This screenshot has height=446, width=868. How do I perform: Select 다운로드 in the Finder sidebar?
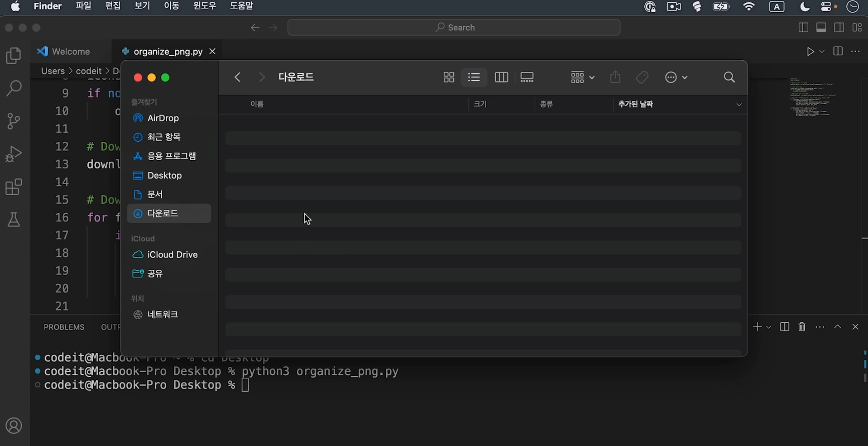(x=169, y=213)
